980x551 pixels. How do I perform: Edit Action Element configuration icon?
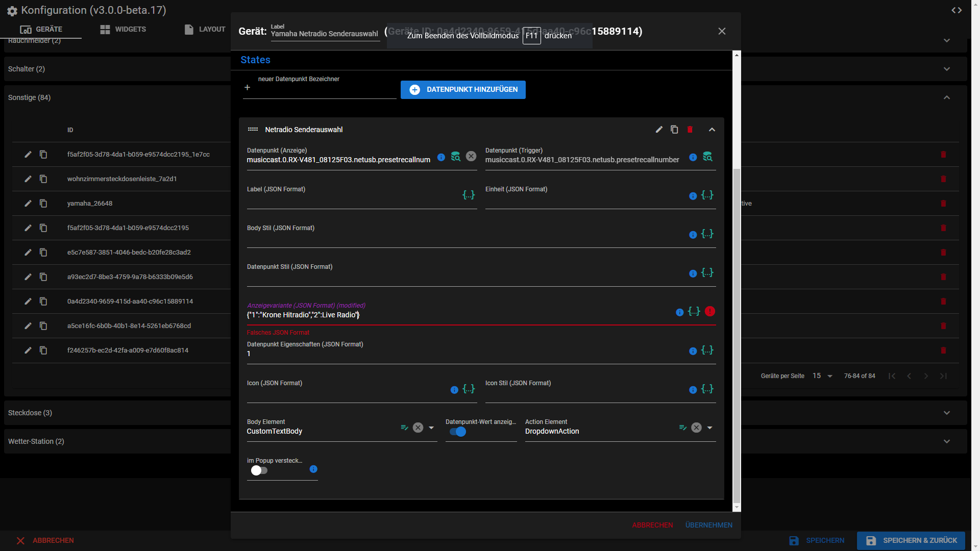683,428
